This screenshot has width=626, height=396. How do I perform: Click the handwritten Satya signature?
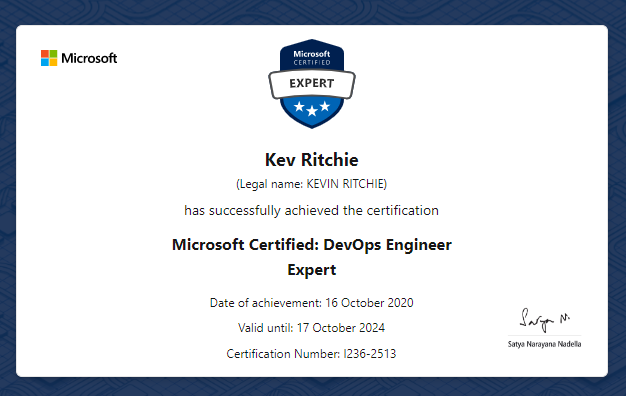pyautogui.click(x=545, y=320)
